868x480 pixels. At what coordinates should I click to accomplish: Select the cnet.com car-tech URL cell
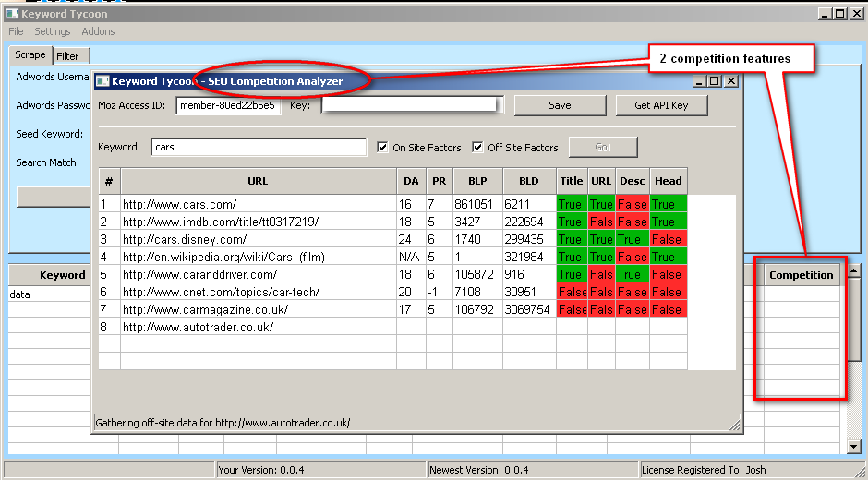point(259,292)
